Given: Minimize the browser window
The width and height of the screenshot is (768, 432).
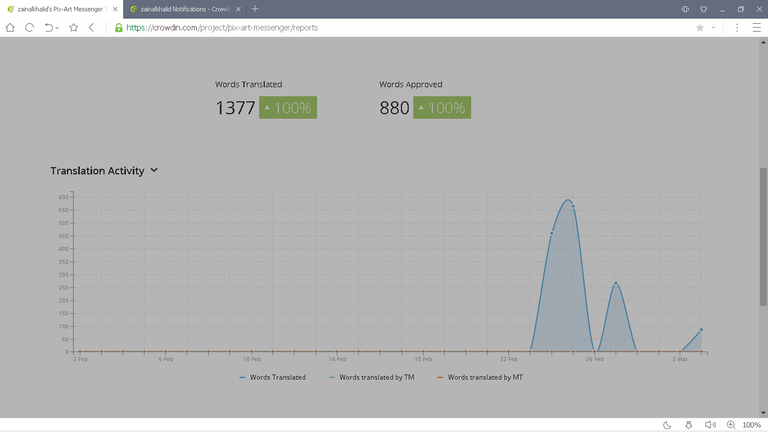Looking at the screenshot, I should coord(722,9).
